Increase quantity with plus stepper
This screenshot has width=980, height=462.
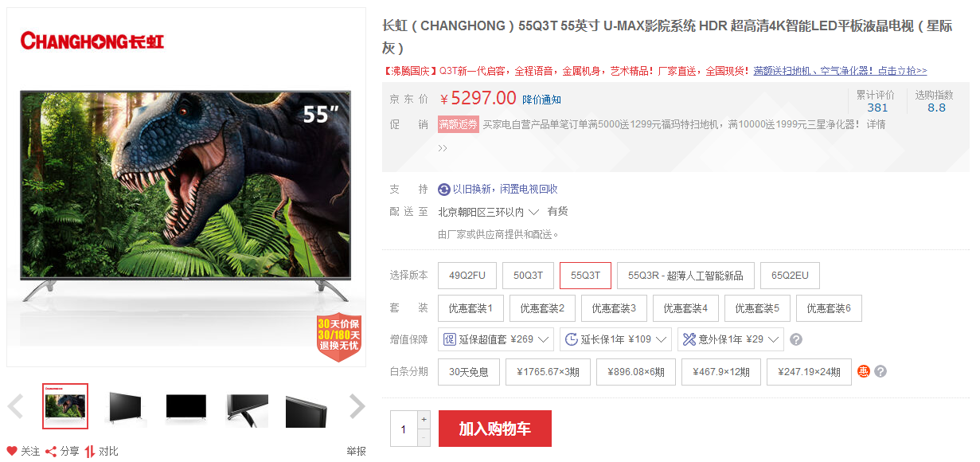[x=424, y=419]
